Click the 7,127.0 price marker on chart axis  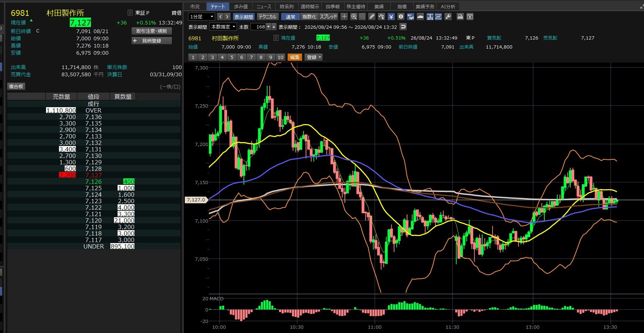point(196,200)
